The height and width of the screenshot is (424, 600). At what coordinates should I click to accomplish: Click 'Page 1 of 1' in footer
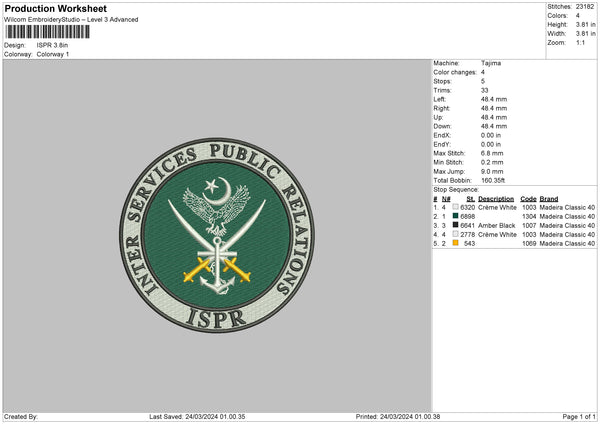579,416
